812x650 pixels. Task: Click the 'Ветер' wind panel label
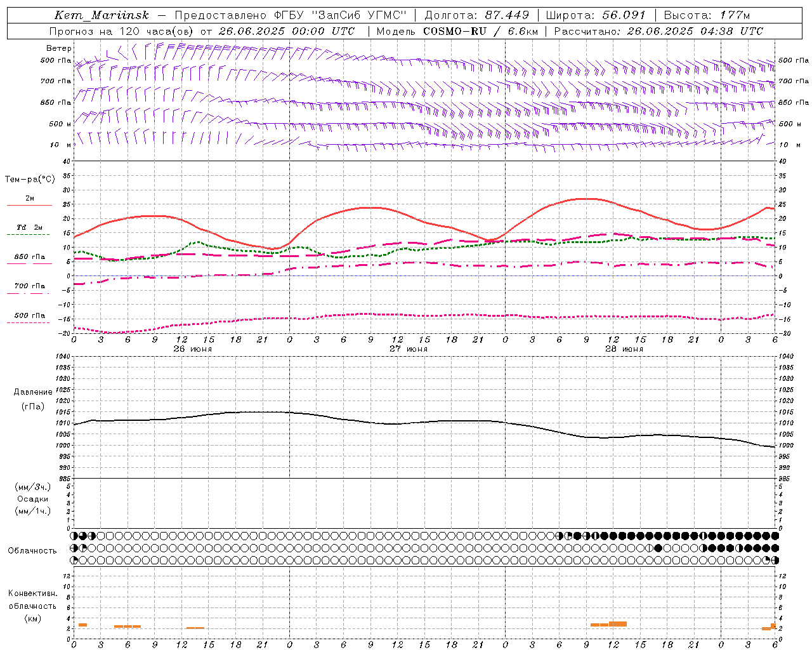tap(59, 48)
